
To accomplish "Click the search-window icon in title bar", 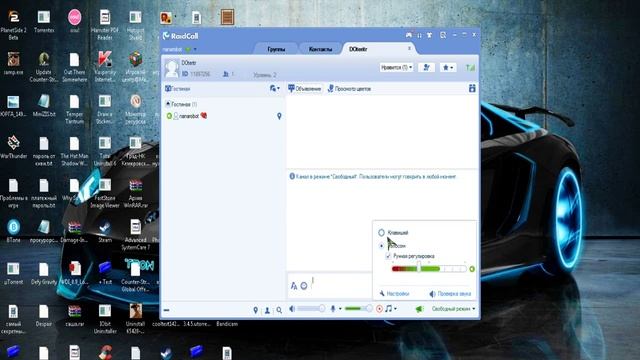I will tap(443, 36).
